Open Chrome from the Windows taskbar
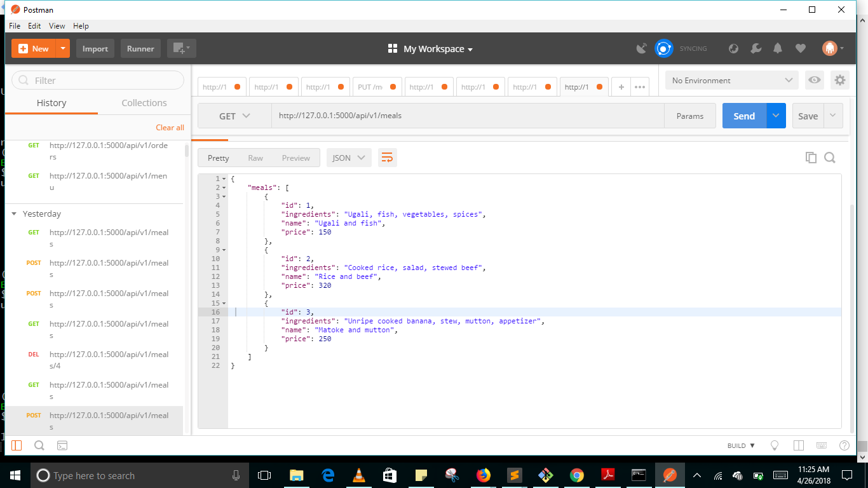Viewport: 868px width, 488px height. tap(576, 475)
